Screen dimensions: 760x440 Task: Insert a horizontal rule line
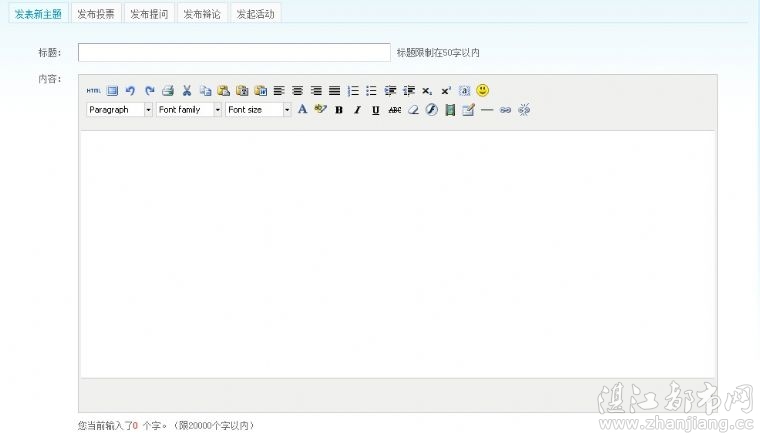coord(487,110)
